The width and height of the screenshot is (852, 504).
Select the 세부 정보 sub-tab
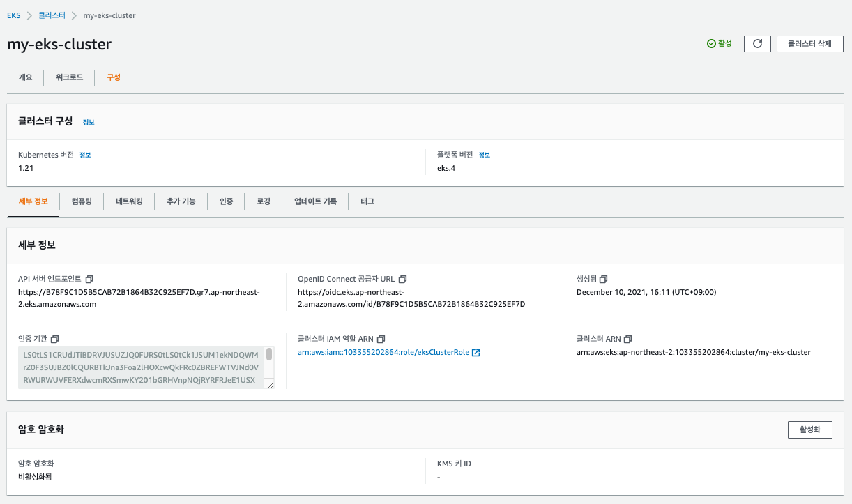(x=33, y=201)
